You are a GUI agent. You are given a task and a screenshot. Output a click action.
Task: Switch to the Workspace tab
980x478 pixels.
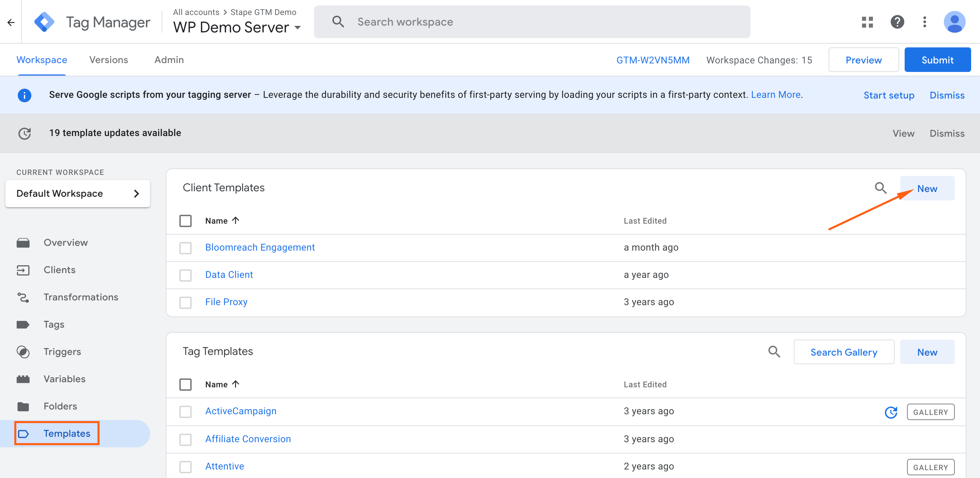tap(42, 60)
